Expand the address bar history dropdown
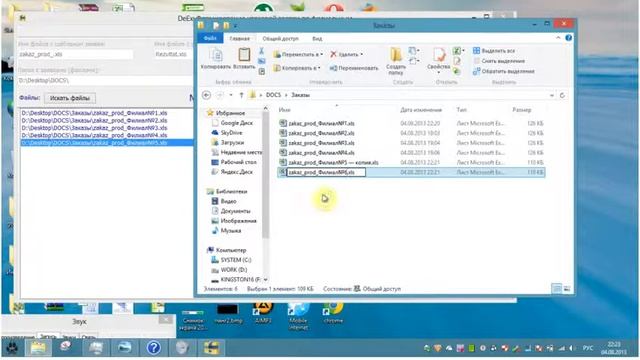640x360 pixels. (552, 95)
